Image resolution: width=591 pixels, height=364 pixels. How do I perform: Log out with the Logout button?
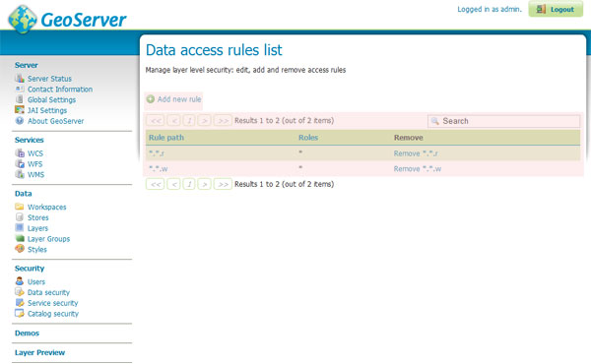(556, 9)
